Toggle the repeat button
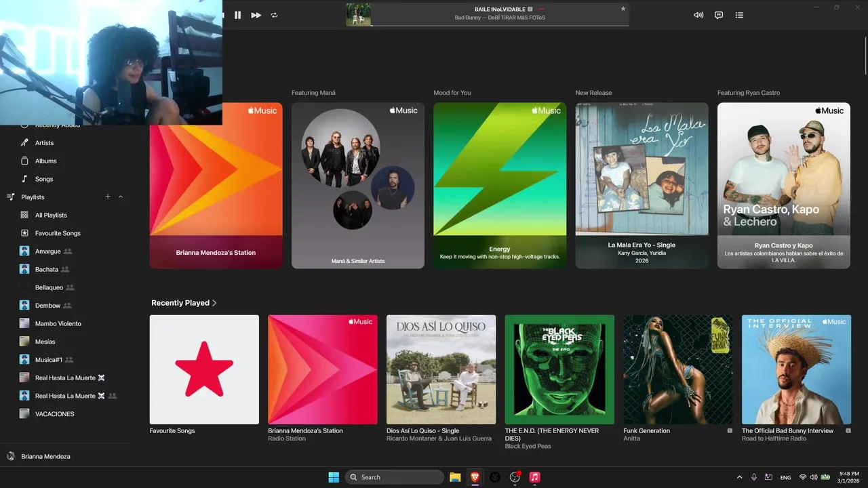 click(x=274, y=15)
